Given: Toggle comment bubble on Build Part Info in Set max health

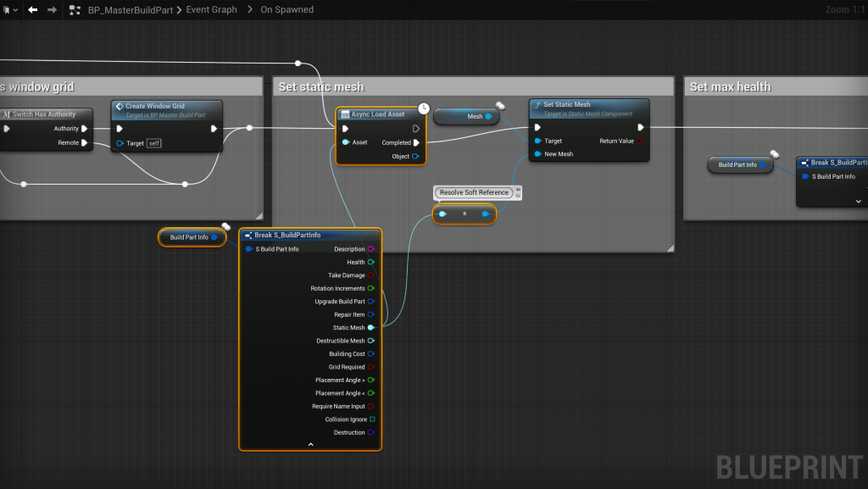Looking at the screenshot, I should tap(774, 154).
